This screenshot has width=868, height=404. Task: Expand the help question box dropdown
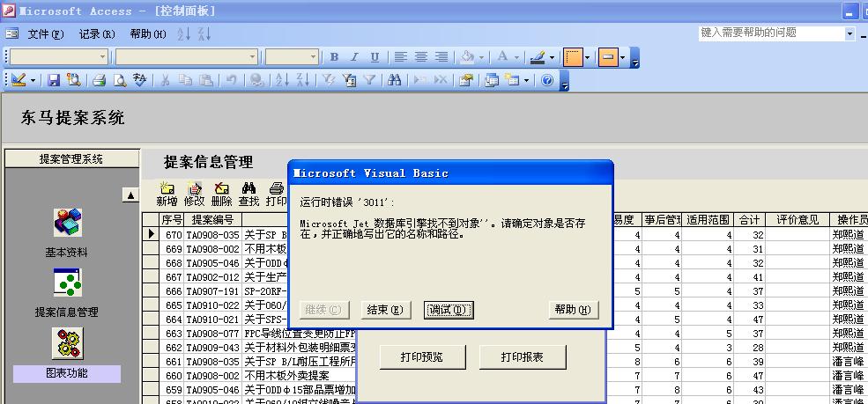849,33
